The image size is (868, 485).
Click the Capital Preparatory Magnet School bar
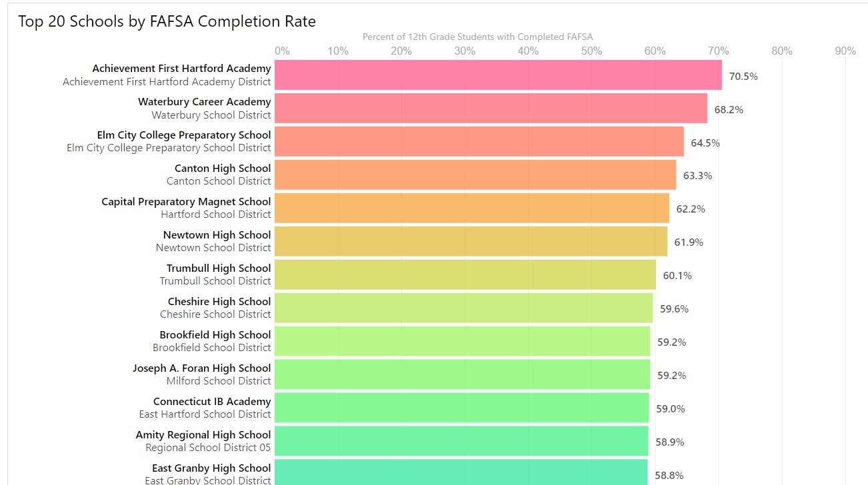tap(471, 208)
